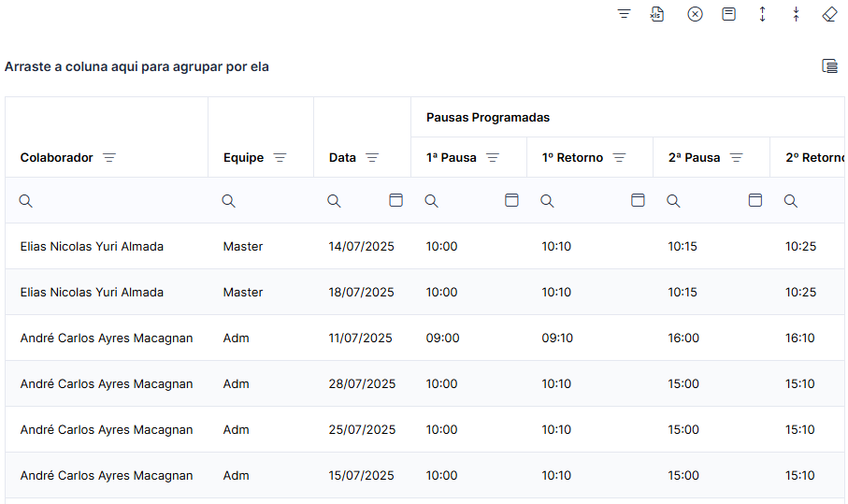Click search magnifier under 2º Retorno column
The width and height of the screenshot is (848, 504).
point(790,201)
